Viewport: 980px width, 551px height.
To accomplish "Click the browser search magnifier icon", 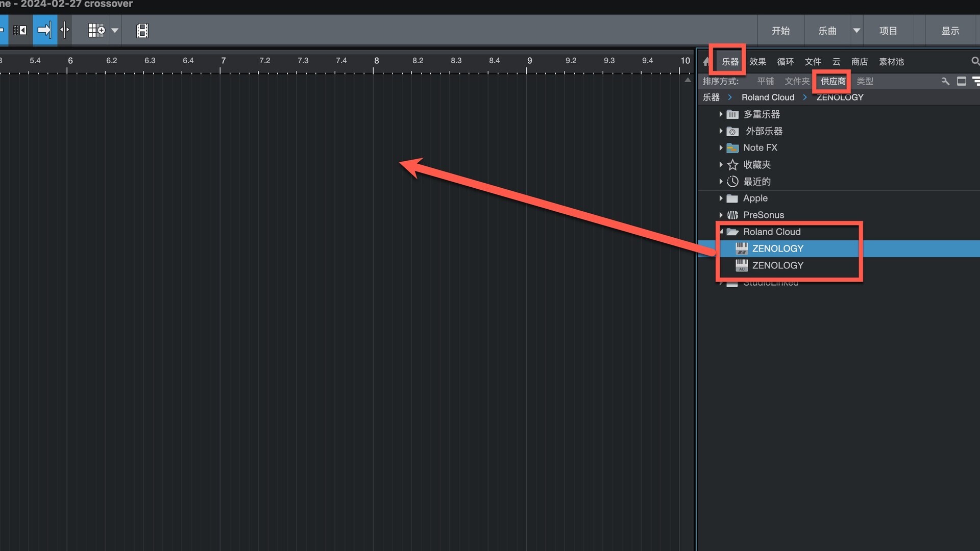I will click(975, 61).
